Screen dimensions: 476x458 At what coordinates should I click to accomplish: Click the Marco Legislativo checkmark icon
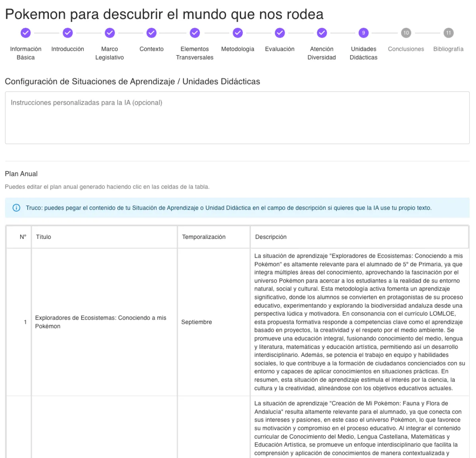[x=109, y=33]
